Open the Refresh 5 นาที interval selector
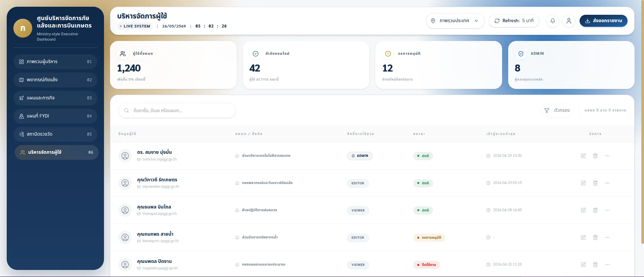This screenshot has height=277, width=644. point(514,21)
